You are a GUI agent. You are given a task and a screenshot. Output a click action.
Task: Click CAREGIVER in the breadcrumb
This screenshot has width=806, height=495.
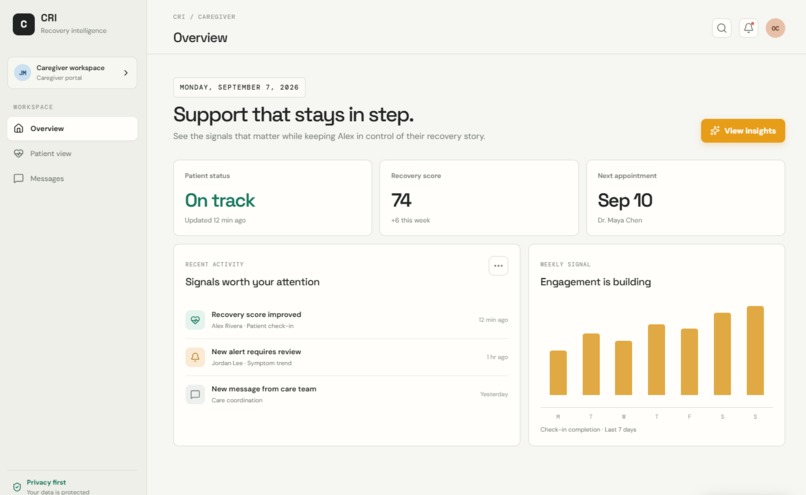coord(216,17)
